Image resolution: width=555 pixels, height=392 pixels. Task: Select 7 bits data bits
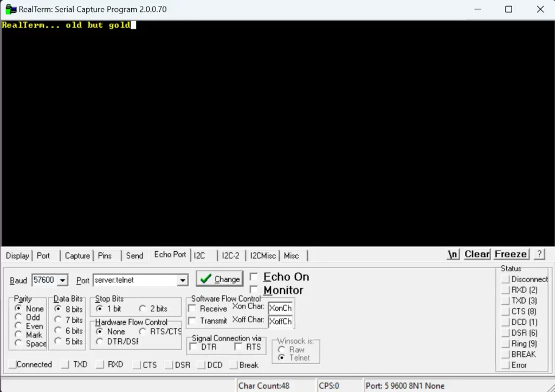58,319
